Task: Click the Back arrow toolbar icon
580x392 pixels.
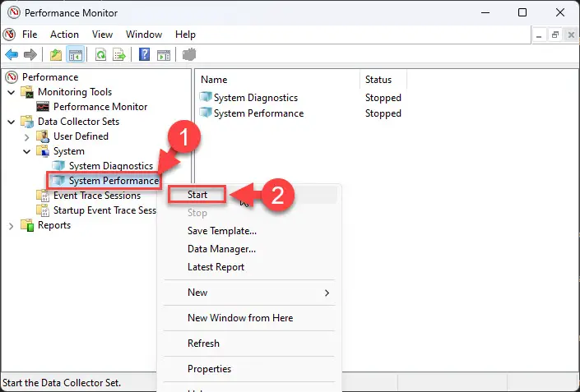Action: pyautogui.click(x=12, y=55)
